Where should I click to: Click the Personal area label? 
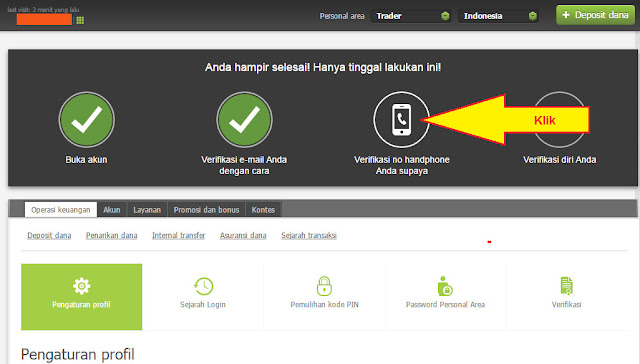pos(342,16)
